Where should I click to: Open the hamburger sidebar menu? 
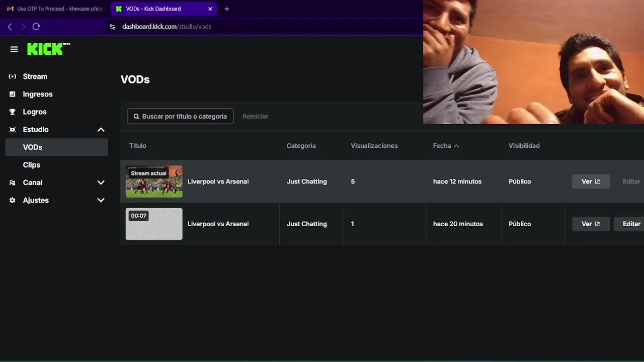pyautogui.click(x=14, y=49)
